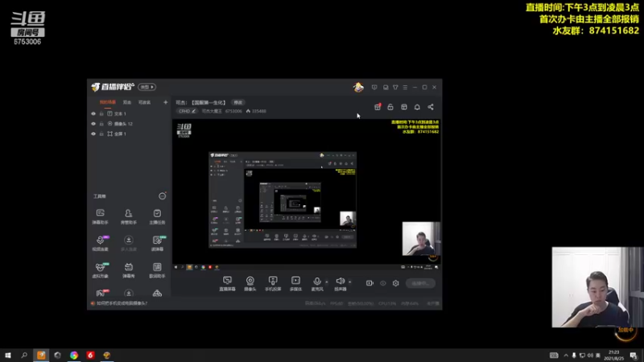Toggle visibility of the 文本 1 source
Viewport: 644px width, 362px height.
pyautogui.click(x=93, y=113)
